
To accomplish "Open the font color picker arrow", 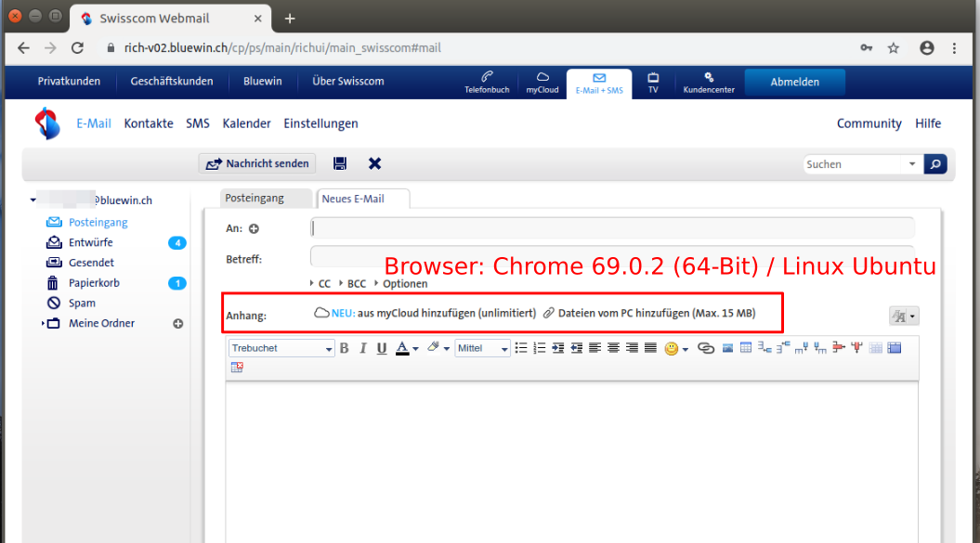I will tap(414, 347).
